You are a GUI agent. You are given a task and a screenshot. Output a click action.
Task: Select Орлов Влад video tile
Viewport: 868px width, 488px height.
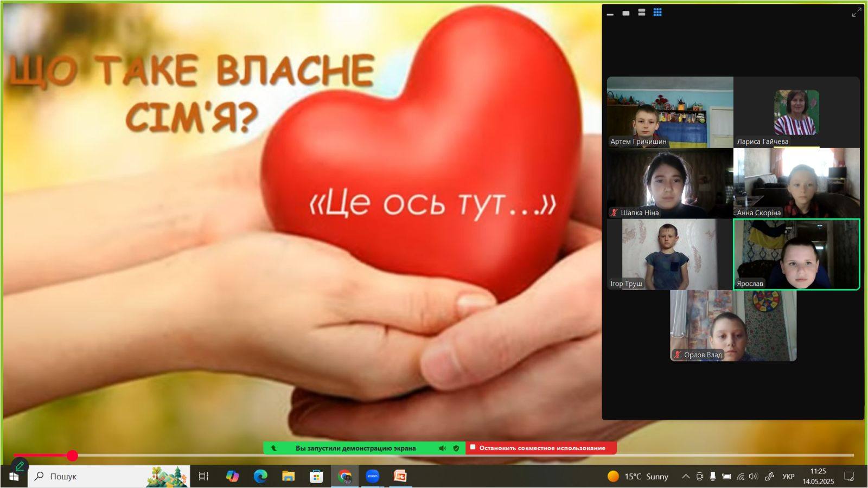coord(733,325)
